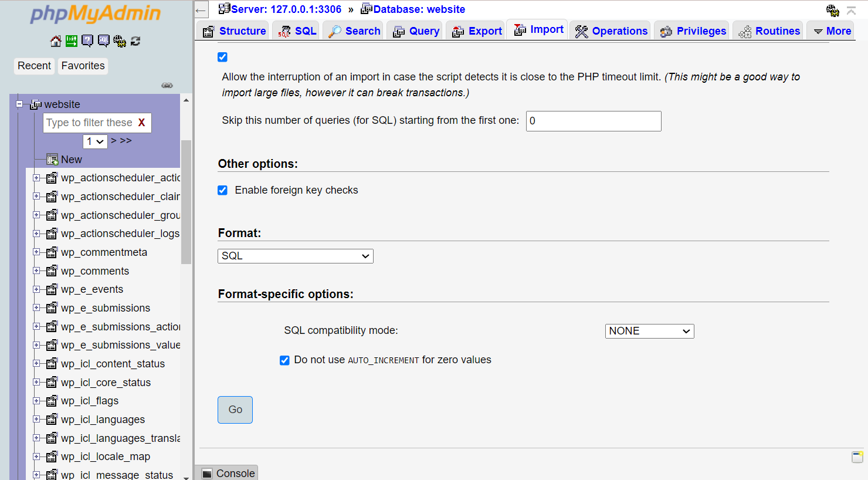This screenshot has width=868, height=480.
Task: Click the skip queries number field
Action: (x=593, y=121)
